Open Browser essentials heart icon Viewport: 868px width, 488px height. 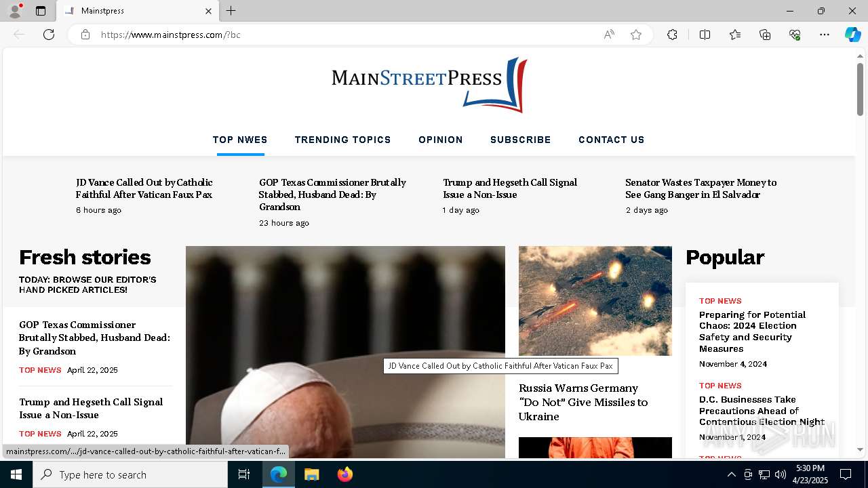point(795,35)
